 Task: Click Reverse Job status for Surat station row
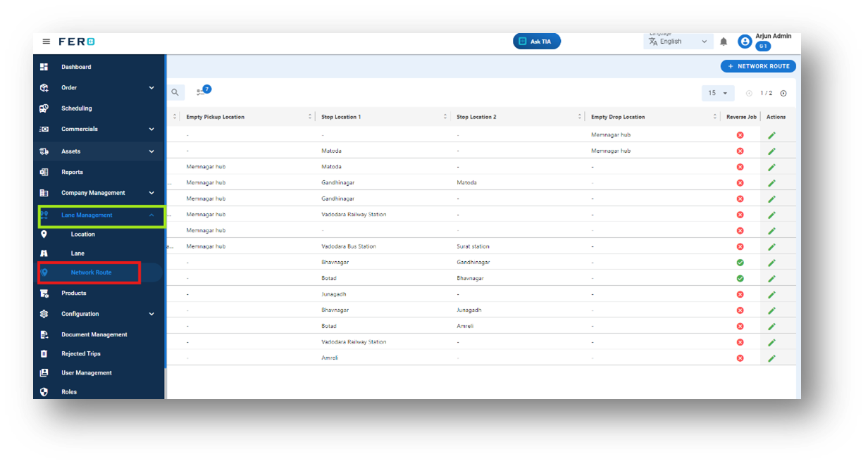(740, 246)
